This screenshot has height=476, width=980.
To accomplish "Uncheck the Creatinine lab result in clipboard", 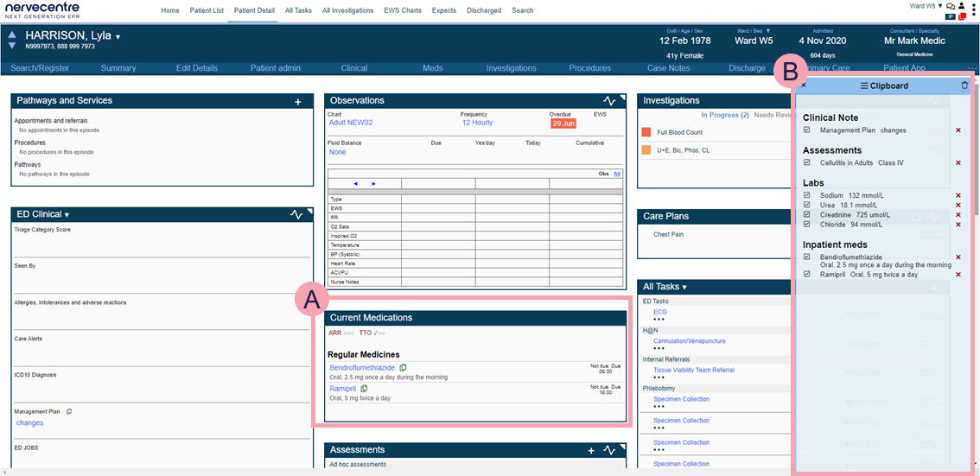I will [806, 215].
